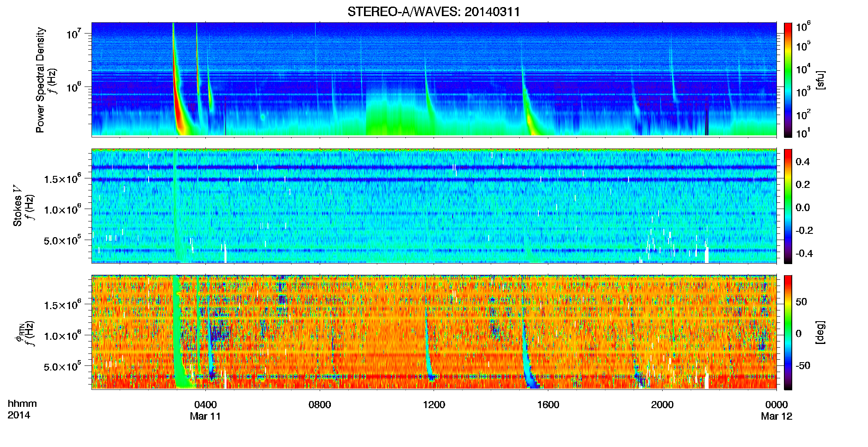Click the 10^5 label on sfu color bar
The height and width of the screenshot is (447, 868).
coord(803,46)
